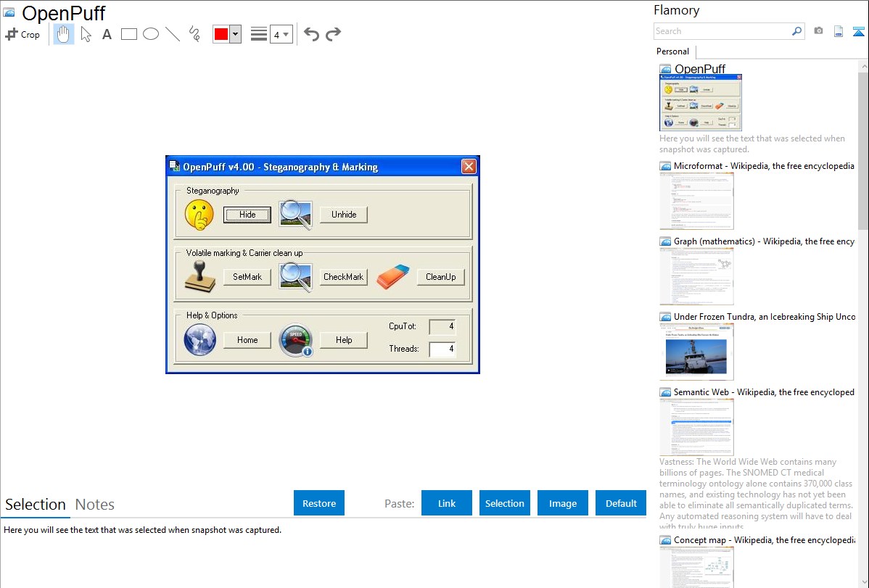The height and width of the screenshot is (588, 869).
Task: Select the Crop tool
Action: pyautogui.click(x=22, y=34)
